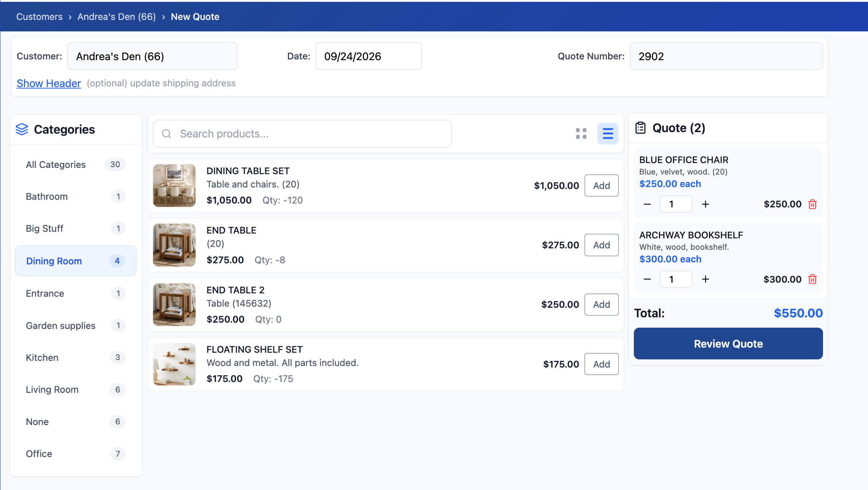The height and width of the screenshot is (490, 868).
Task: Decrease Archway Bookshelf quantity
Action: coord(647,279)
